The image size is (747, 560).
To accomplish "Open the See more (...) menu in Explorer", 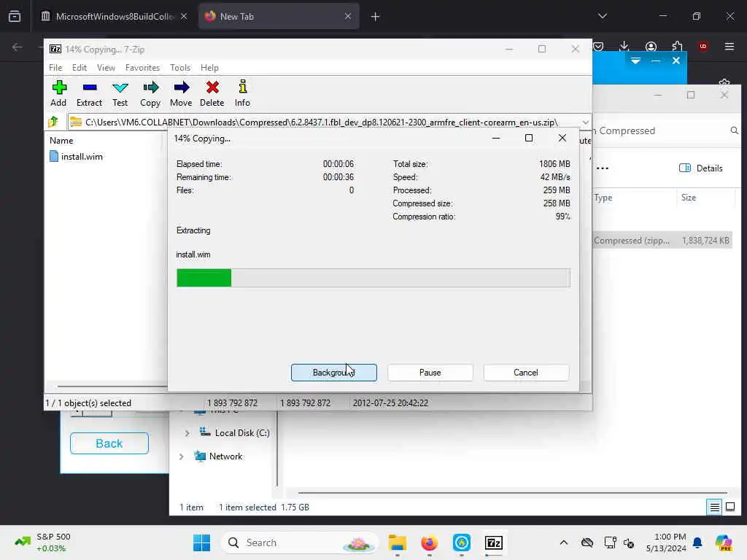I will [x=602, y=168].
